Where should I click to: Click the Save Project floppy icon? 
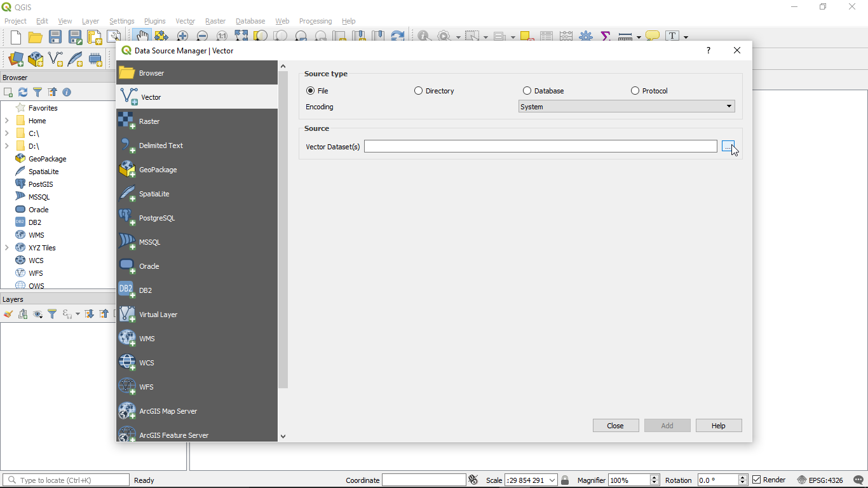(55, 37)
